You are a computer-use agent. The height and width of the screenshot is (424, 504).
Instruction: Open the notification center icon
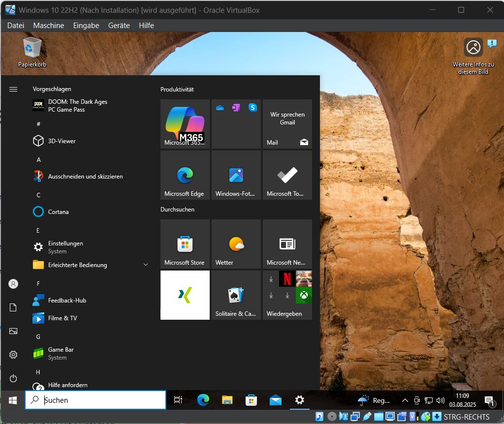point(489,400)
